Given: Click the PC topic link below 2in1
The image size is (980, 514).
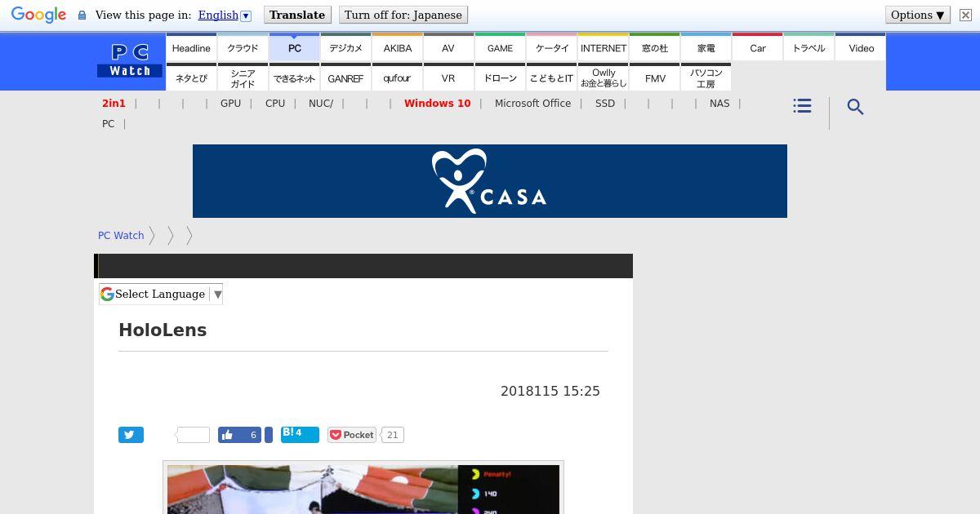Looking at the screenshot, I should point(108,124).
